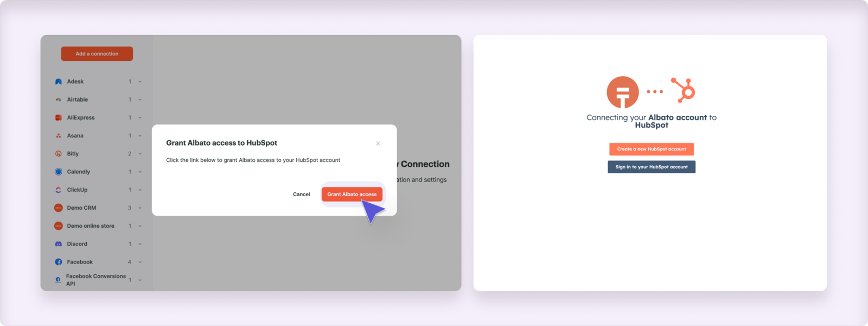
Task: Expand the Calendly connections chevron
Action: pyautogui.click(x=140, y=172)
